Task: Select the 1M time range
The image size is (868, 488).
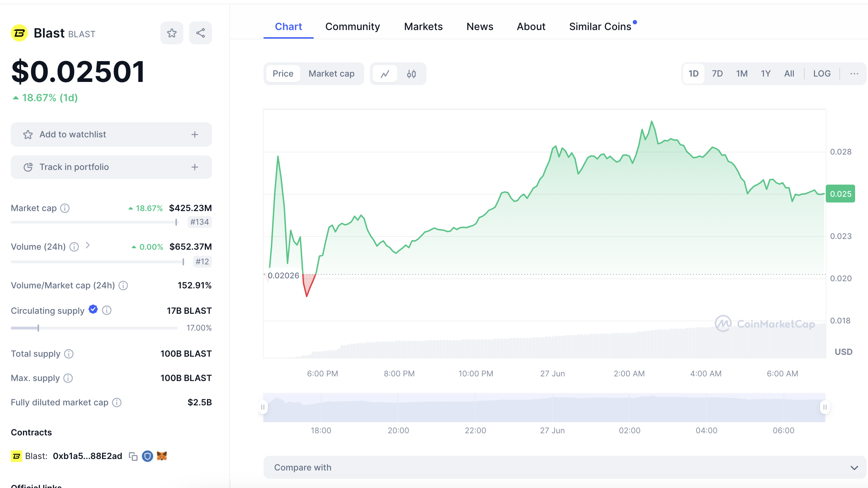Action: click(x=742, y=74)
